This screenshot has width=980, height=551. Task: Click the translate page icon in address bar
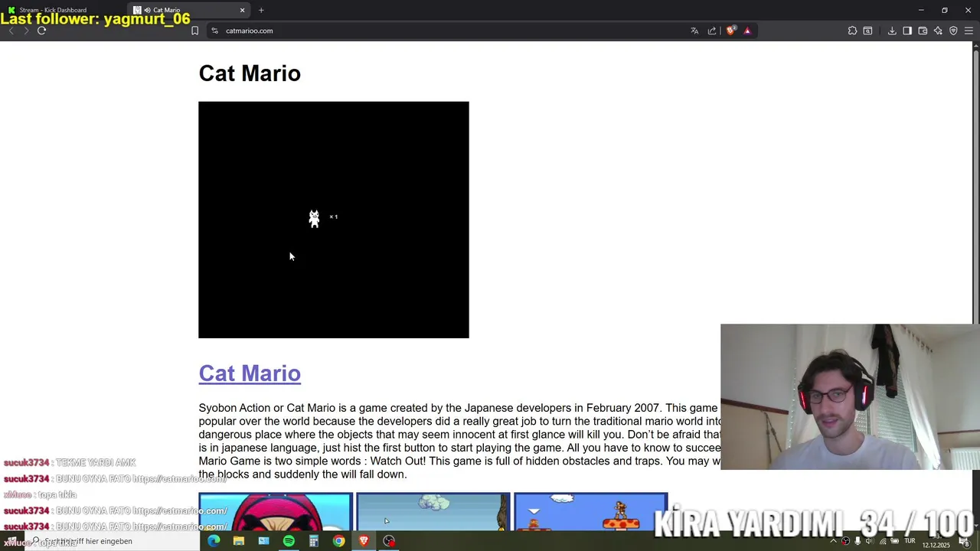click(694, 31)
